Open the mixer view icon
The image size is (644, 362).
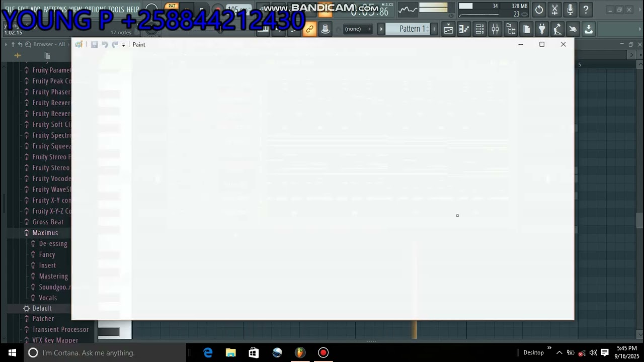point(495,29)
